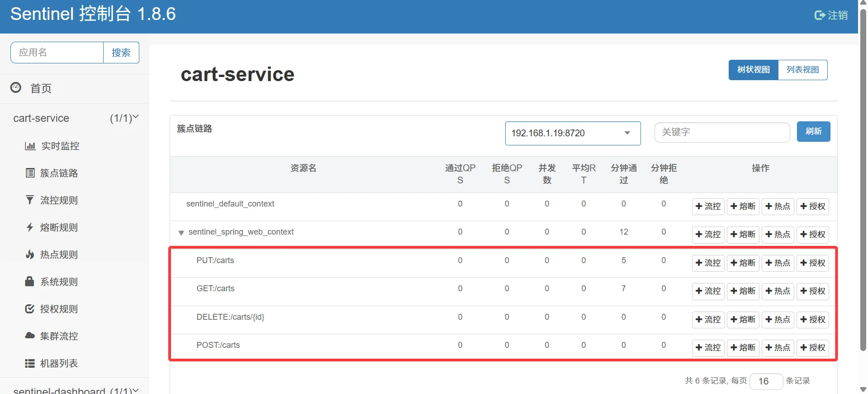Image resolution: width=868 pixels, height=394 pixels.
Task: Add 授权 rule for sentinel_spring_web_context
Action: (x=812, y=235)
